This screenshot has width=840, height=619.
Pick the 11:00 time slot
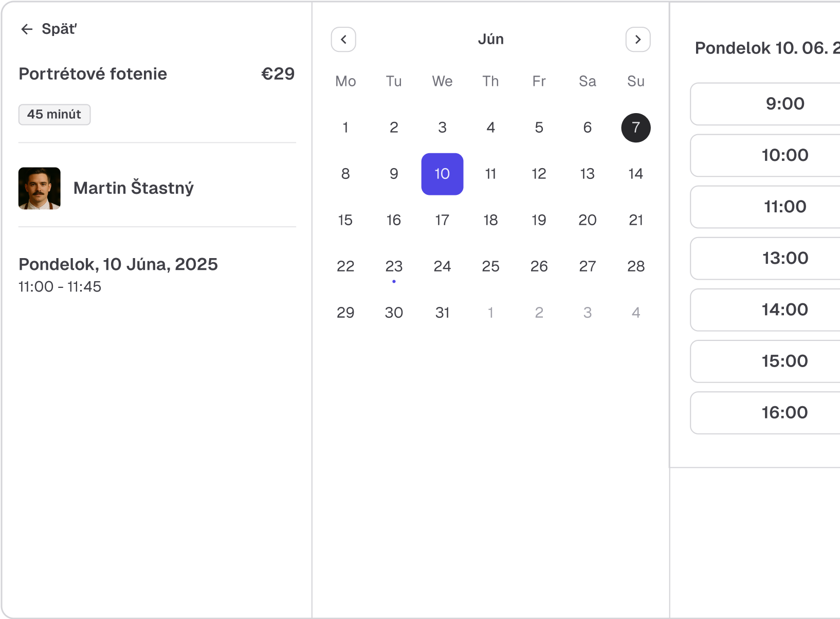click(x=784, y=207)
